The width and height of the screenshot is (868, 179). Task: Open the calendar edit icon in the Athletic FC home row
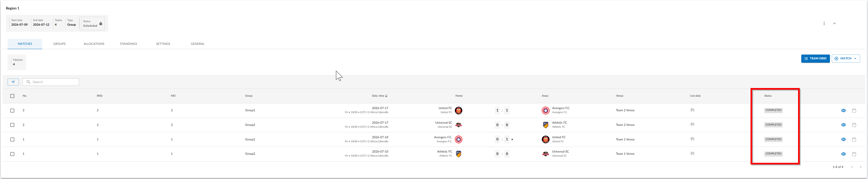(x=854, y=154)
